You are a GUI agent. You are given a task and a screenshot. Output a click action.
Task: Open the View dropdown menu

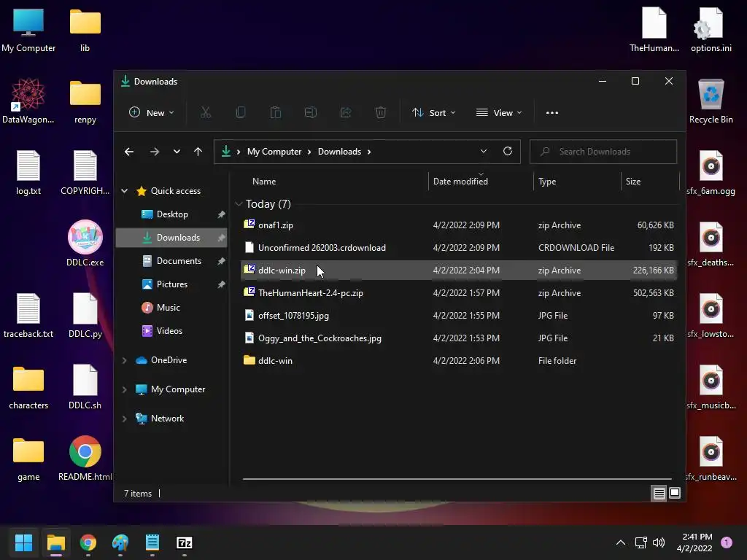click(x=499, y=112)
